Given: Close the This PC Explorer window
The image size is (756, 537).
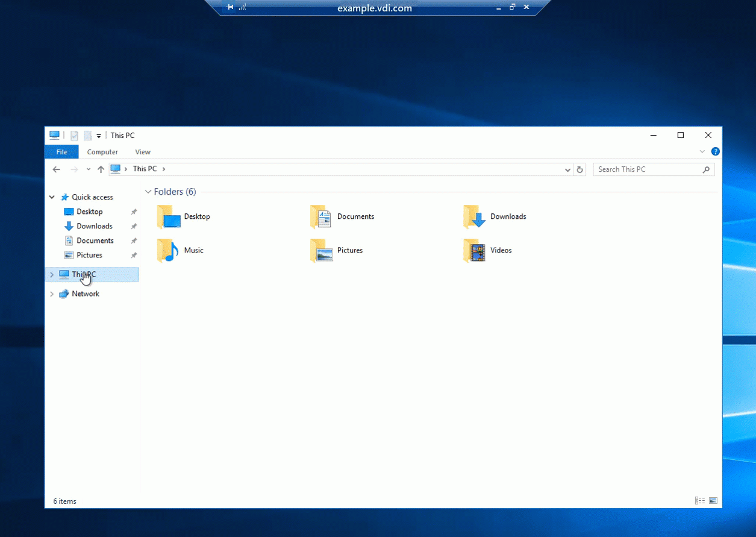Looking at the screenshot, I should pos(708,136).
